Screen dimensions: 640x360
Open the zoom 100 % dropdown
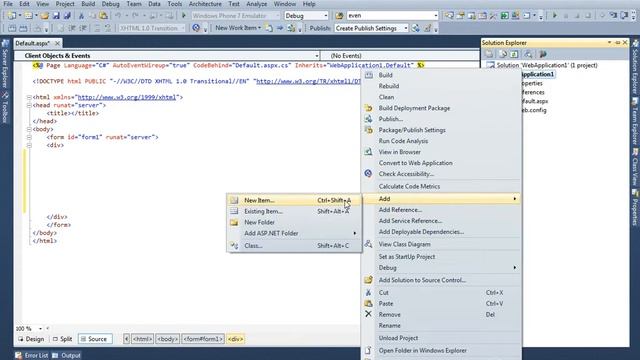click(40, 328)
